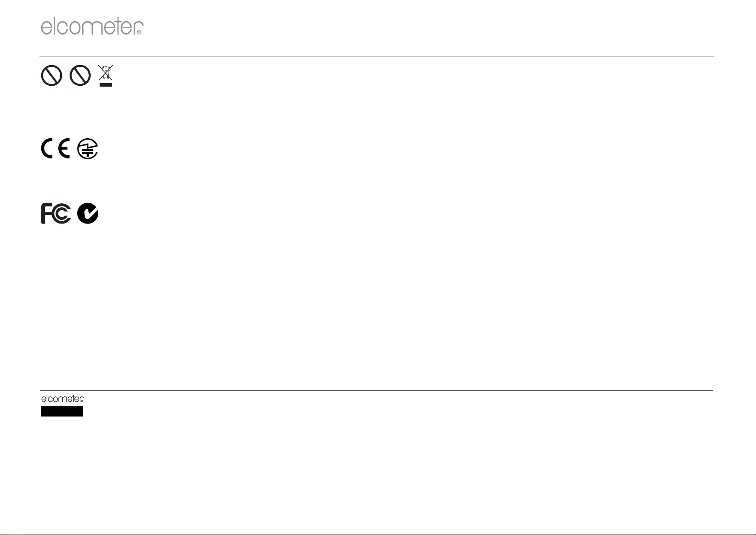Click the diagonal slash inside the left prohibition circle
Image resolution: width=756 pixels, height=535 pixels.
(x=52, y=75)
